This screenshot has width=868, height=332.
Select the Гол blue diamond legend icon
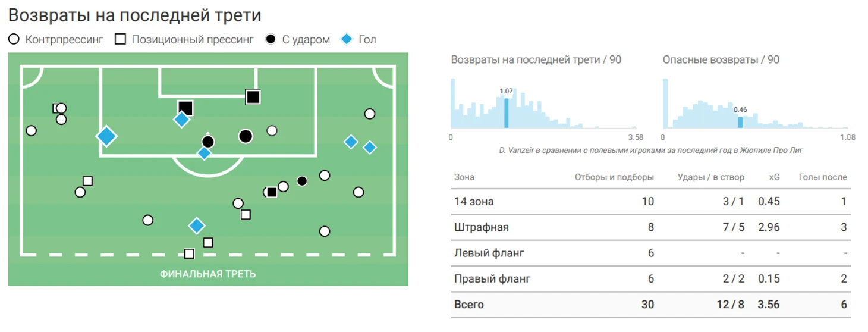347,40
